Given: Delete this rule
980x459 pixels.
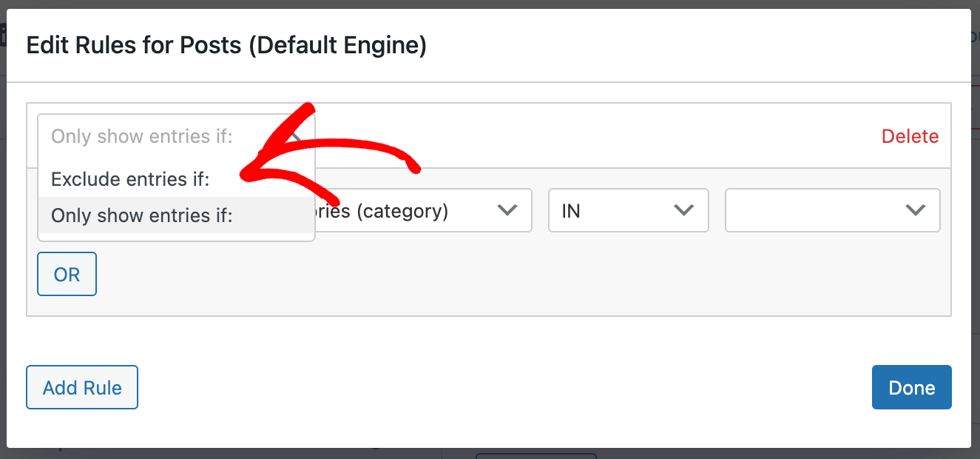Looking at the screenshot, I should point(910,136).
